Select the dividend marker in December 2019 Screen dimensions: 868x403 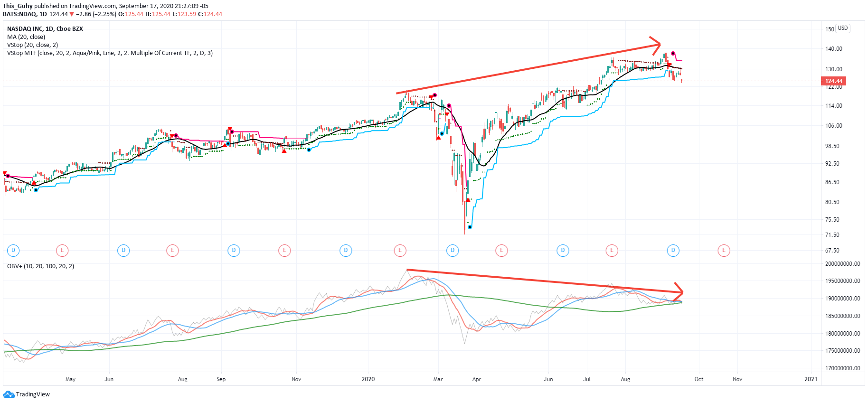coord(346,250)
